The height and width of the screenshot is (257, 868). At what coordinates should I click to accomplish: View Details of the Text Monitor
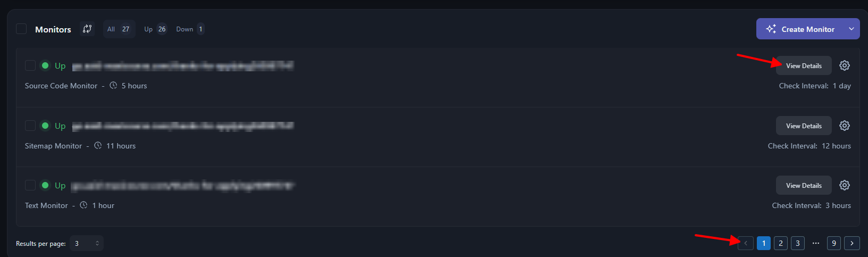click(804, 185)
